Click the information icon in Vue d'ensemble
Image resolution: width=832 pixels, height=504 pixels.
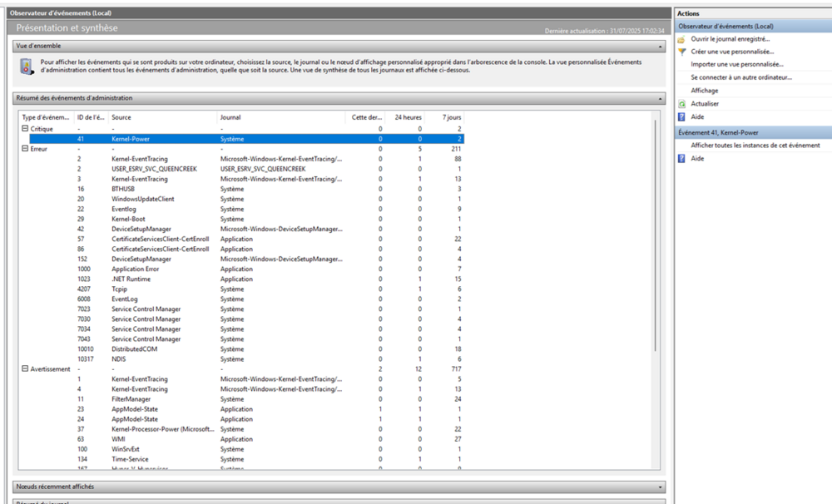27,66
